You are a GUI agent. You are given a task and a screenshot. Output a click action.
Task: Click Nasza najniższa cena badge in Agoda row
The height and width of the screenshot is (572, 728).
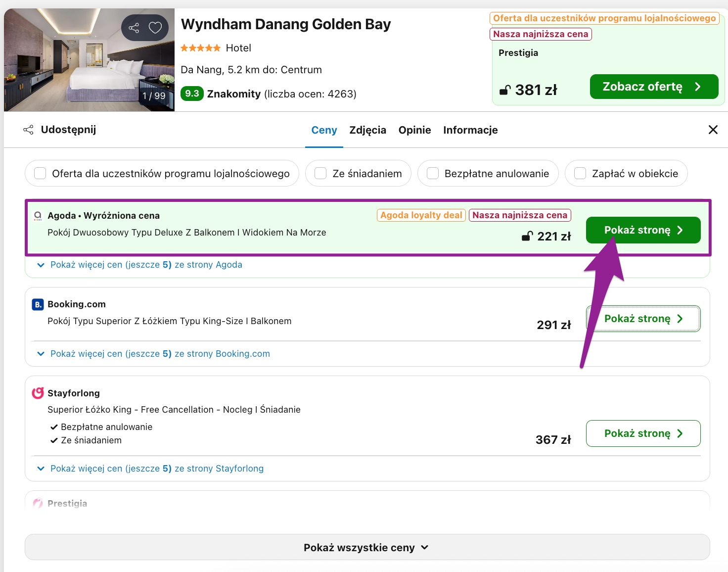[x=520, y=215]
